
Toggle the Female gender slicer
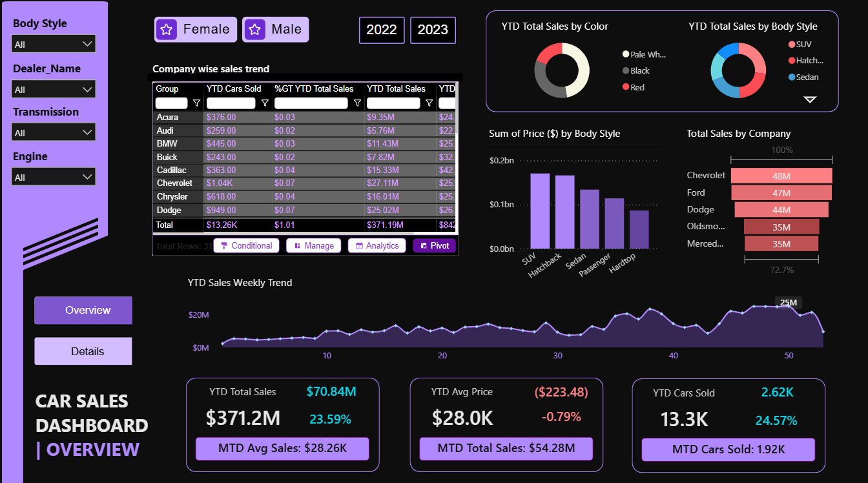coord(196,29)
